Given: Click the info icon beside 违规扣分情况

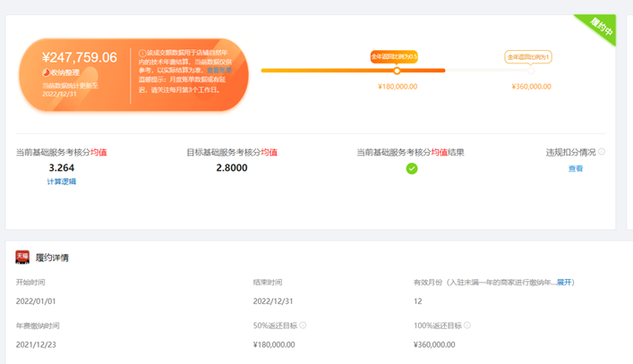Looking at the screenshot, I should pos(602,152).
